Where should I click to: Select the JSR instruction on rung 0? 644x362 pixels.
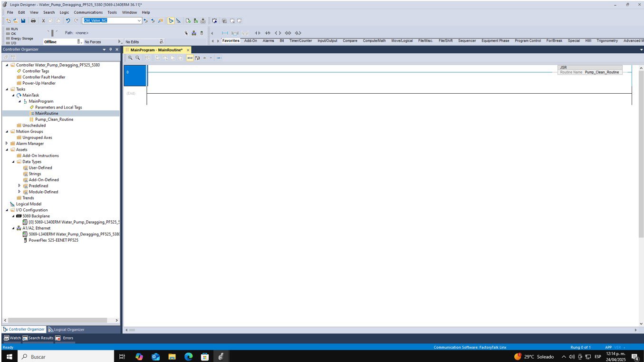coord(590,70)
